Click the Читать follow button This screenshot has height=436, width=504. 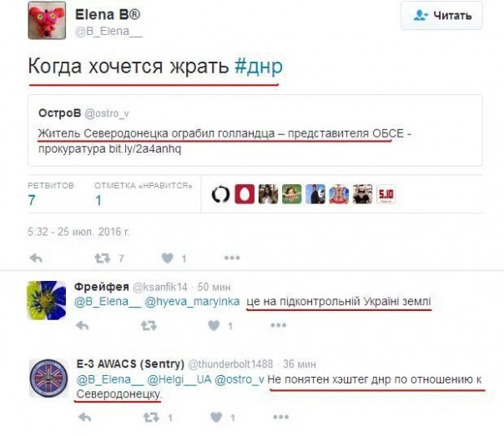coord(441,15)
